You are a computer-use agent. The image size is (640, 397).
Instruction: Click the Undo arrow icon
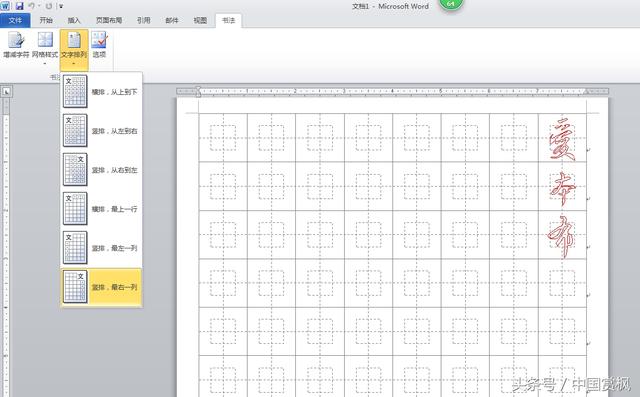(x=32, y=6)
